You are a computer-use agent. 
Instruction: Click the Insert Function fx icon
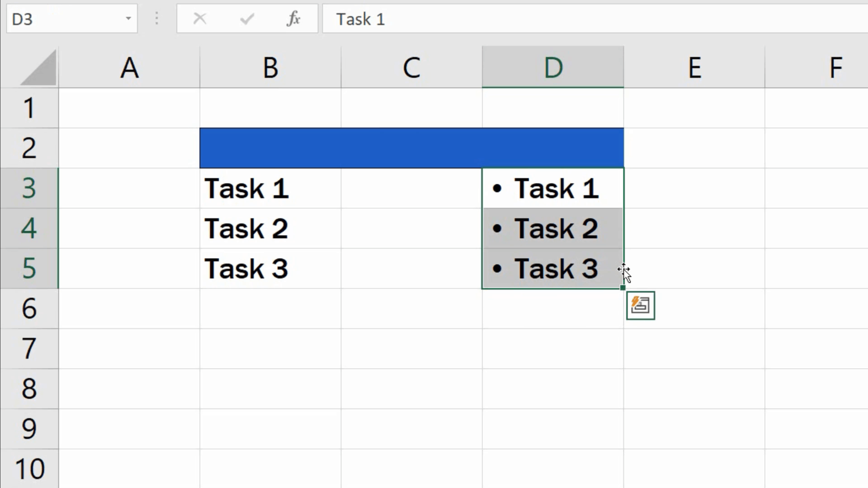point(293,18)
